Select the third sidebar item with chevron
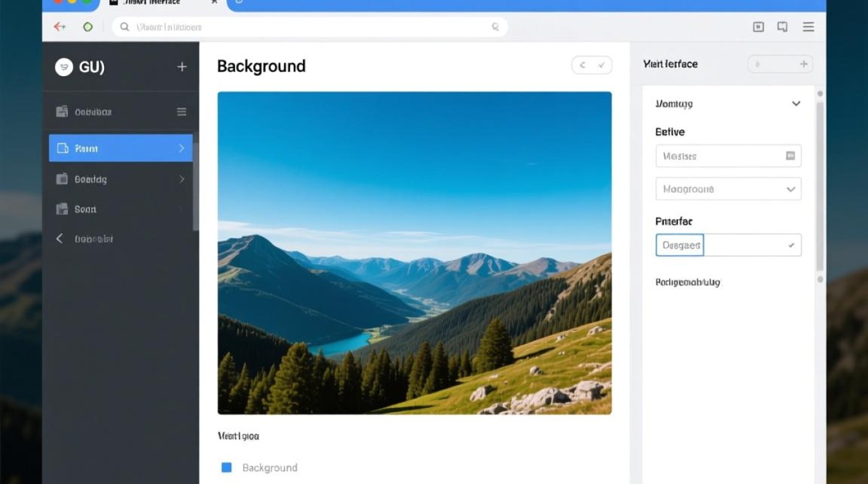 tap(121, 179)
